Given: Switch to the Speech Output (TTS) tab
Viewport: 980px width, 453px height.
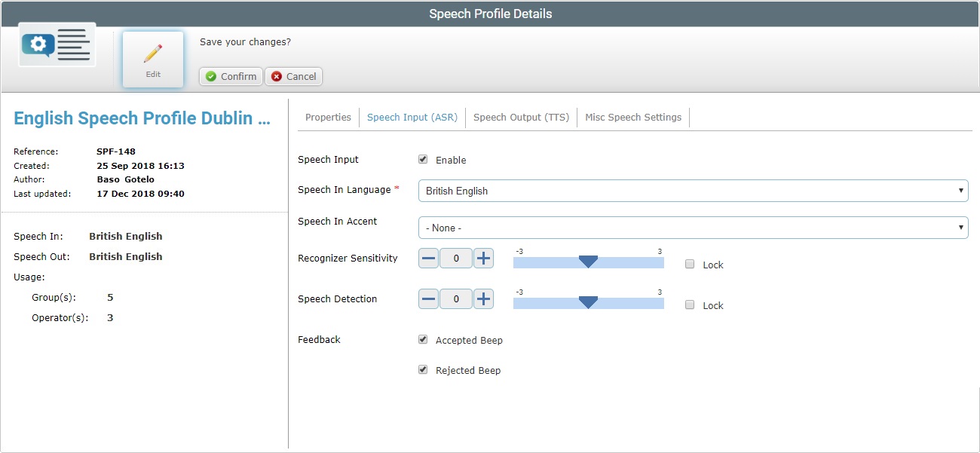Looking at the screenshot, I should pyautogui.click(x=521, y=117).
